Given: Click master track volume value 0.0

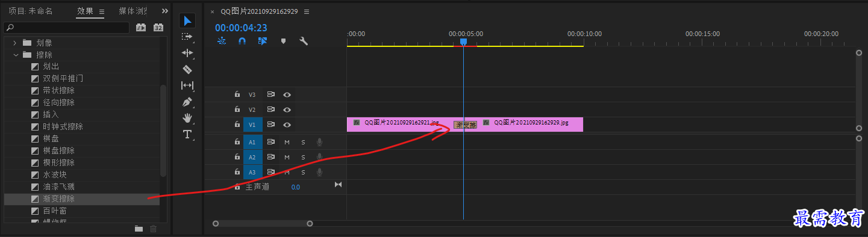Looking at the screenshot, I should pyautogui.click(x=295, y=187).
